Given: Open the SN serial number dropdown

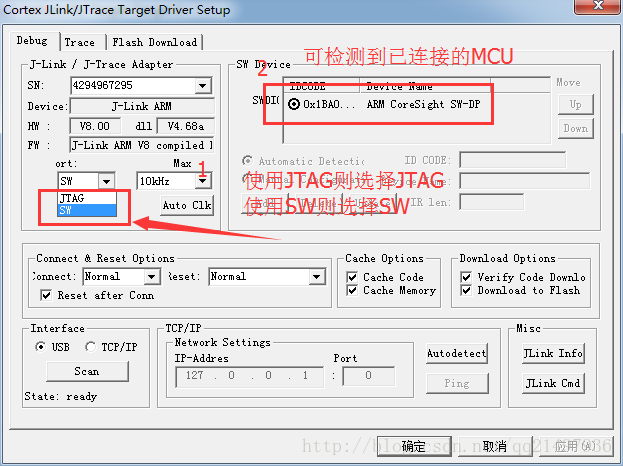Looking at the screenshot, I should pos(203,85).
